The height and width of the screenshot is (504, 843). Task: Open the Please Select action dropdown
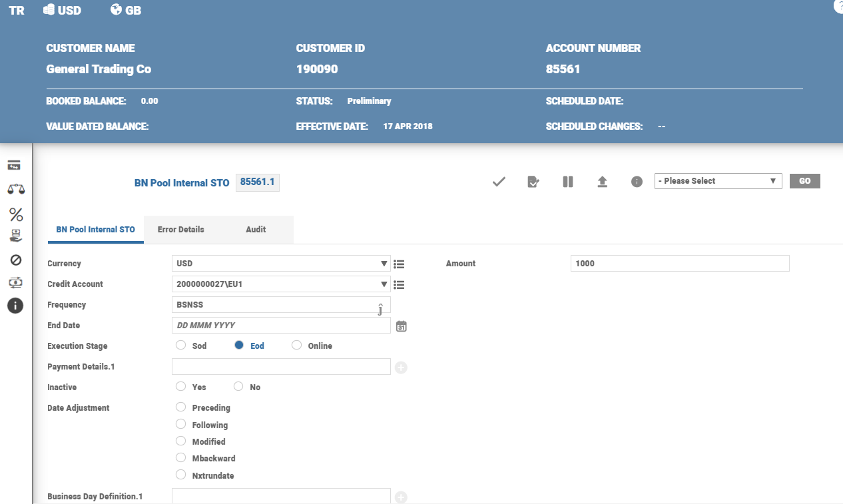coord(718,181)
